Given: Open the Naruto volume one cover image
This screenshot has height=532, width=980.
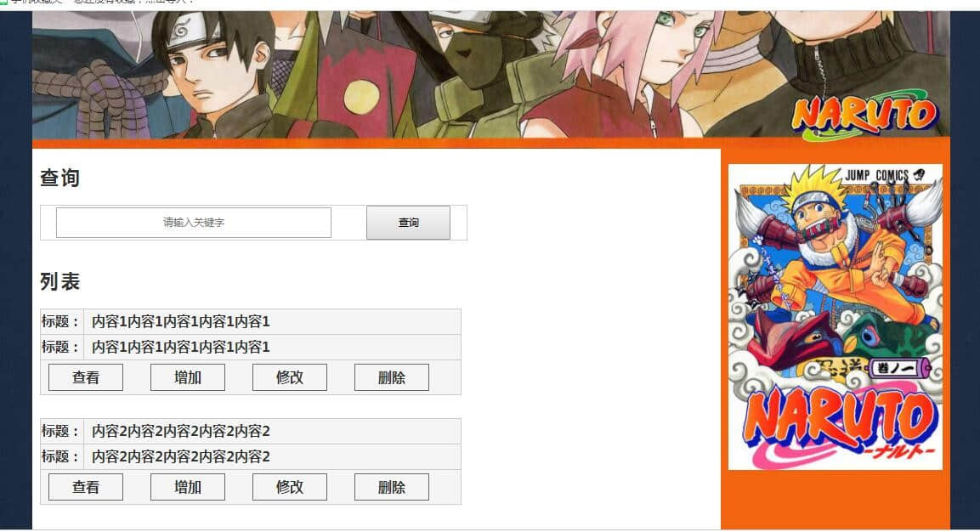Looking at the screenshot, I should (x=835, y=317).
